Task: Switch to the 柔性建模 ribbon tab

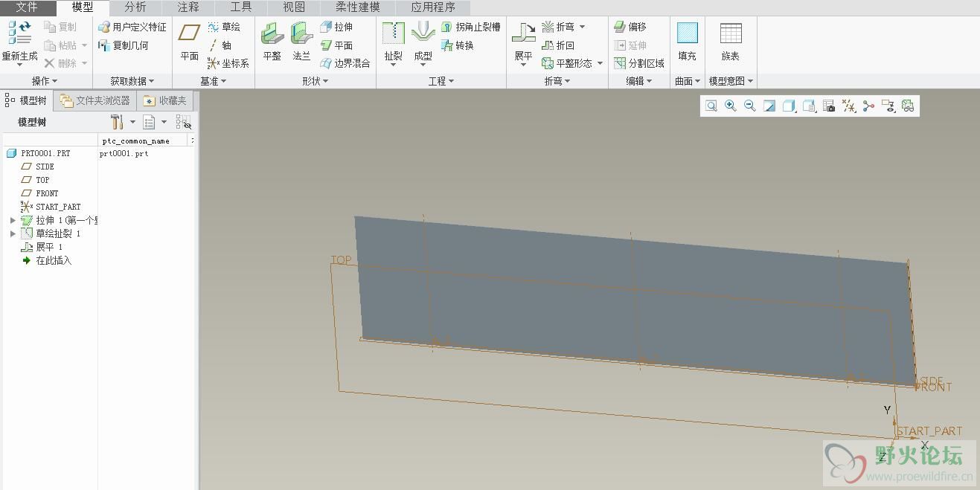Action: click(358, 7)
